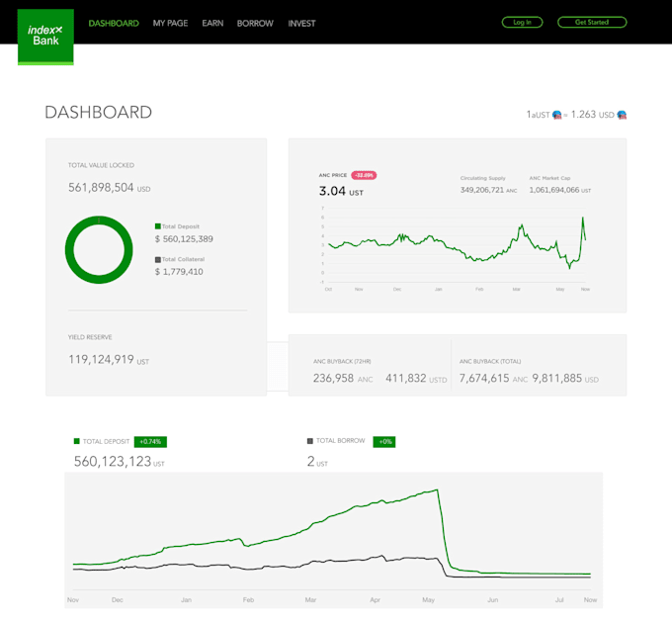Image resolution: width=672 pixels, height=623 pixels.
Task: Switch to the BORROW page
Action: click(x=255, y=23)
